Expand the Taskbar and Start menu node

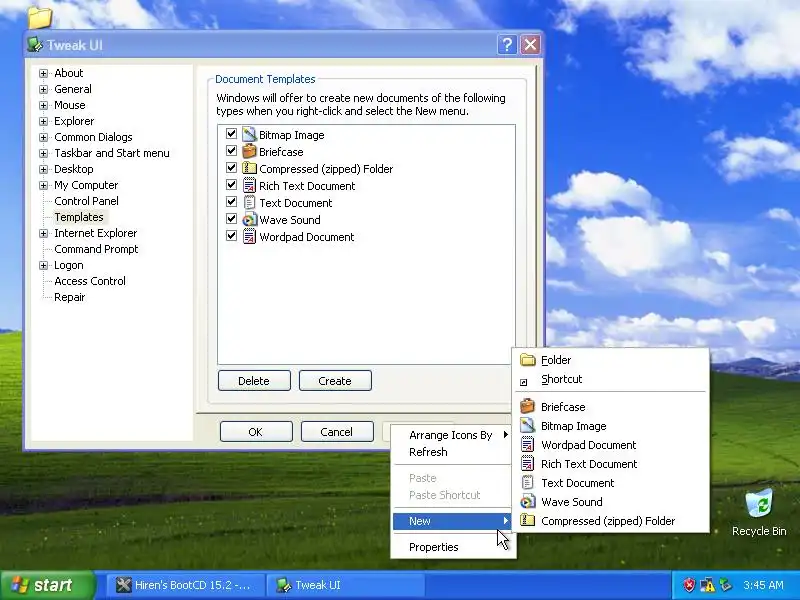[43, 154]
